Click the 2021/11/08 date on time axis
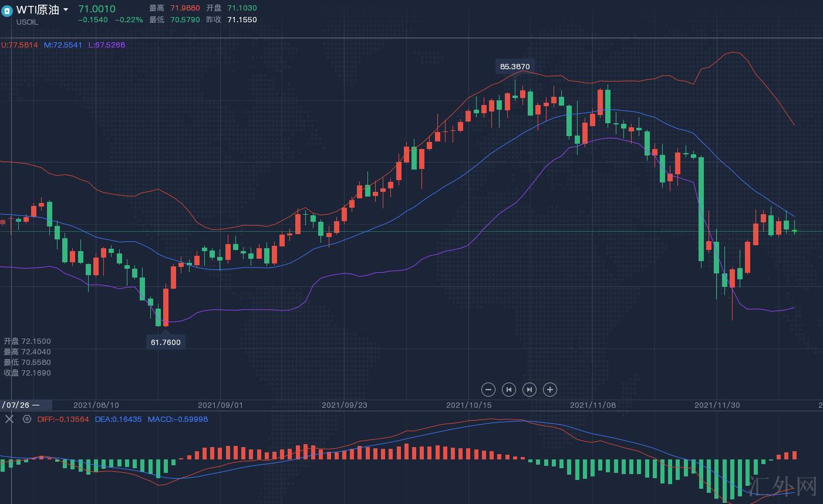This screenshot has height=504, width=823. pos(593,405)
